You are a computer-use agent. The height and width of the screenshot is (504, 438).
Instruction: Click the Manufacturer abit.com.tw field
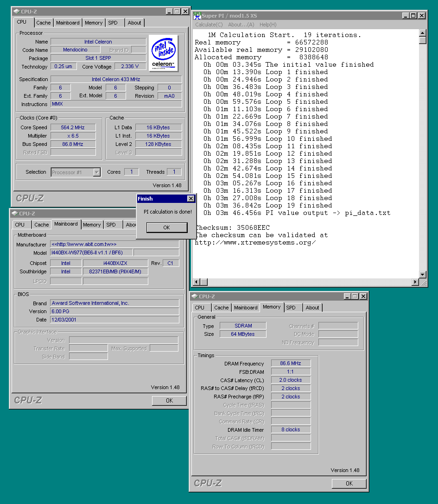(x=114, y=244)
